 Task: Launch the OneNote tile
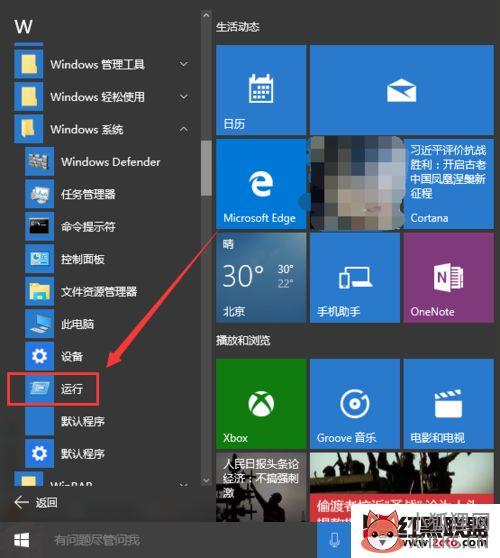449,278
